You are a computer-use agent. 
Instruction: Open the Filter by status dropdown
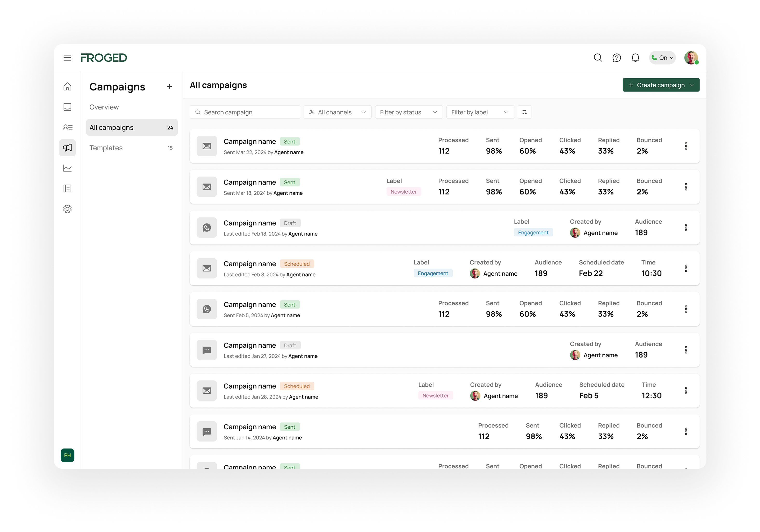click(x=409, y=112)
